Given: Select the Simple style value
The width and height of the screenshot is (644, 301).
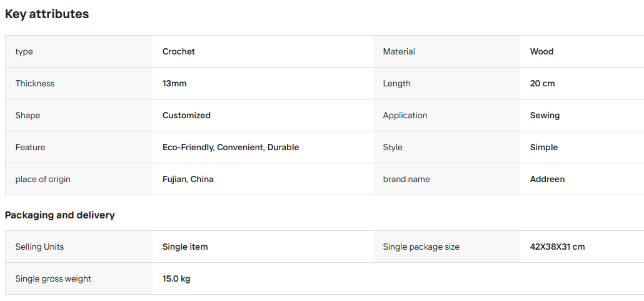Looking at the screenshot, I should [x=544, y=147].
